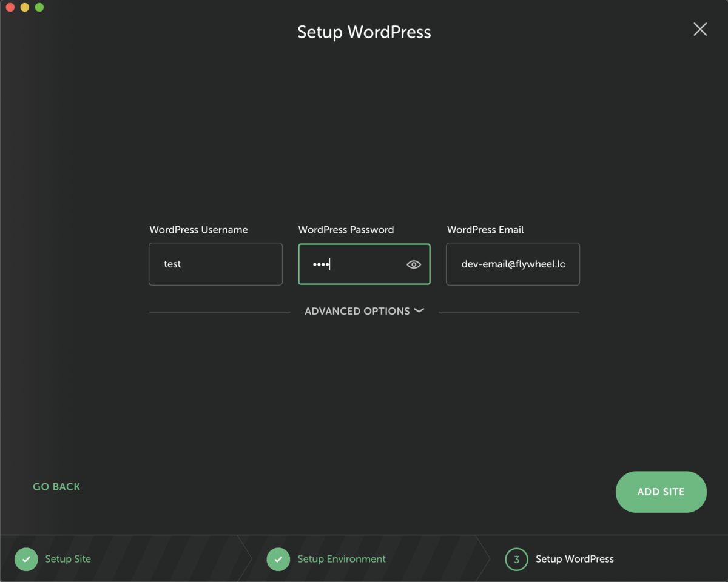Expand the Advanced Options section
728x582 pixels.
tap(364, 311)
